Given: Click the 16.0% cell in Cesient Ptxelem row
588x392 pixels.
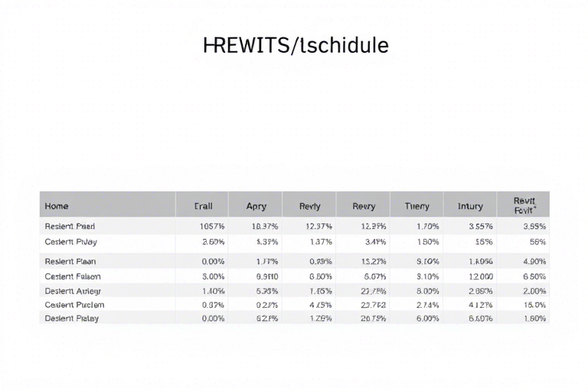Looking at the screenshot, I should coord(534,305).
